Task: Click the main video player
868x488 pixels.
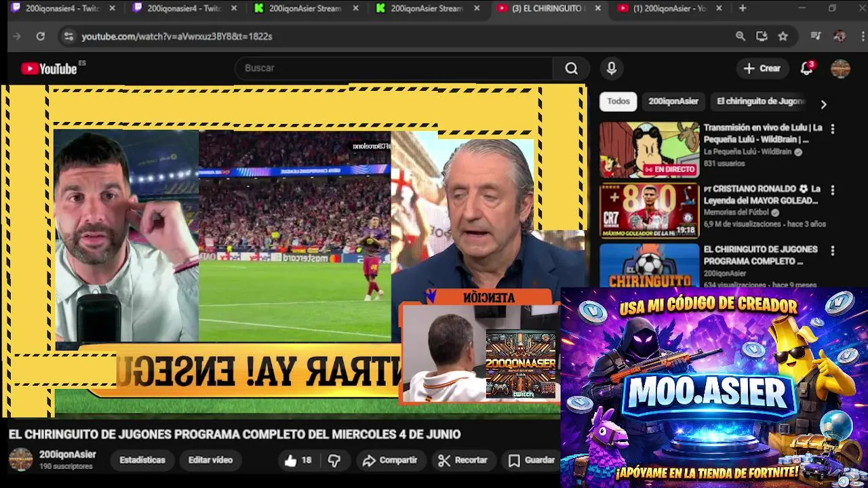Action: (294, 251)
